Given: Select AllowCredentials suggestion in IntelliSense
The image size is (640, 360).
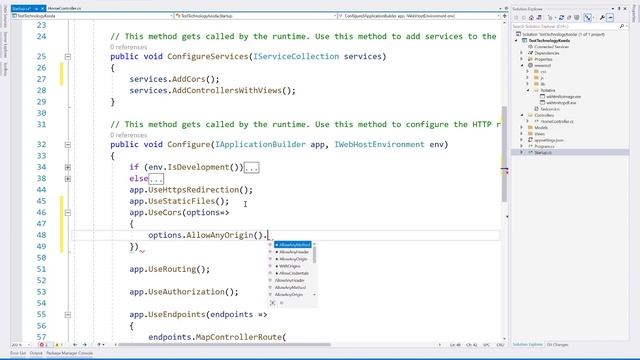Looking at the screenshot, I should click(x=292, y=273).
